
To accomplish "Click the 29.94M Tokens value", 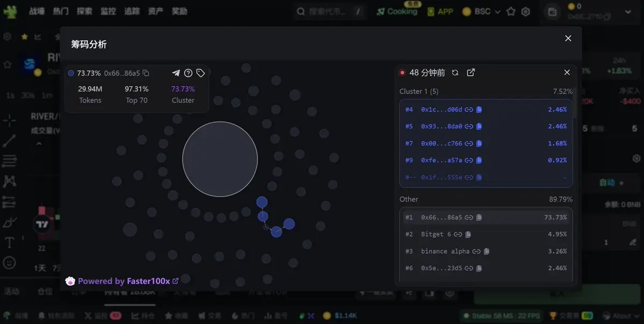I will coord(90,89).
